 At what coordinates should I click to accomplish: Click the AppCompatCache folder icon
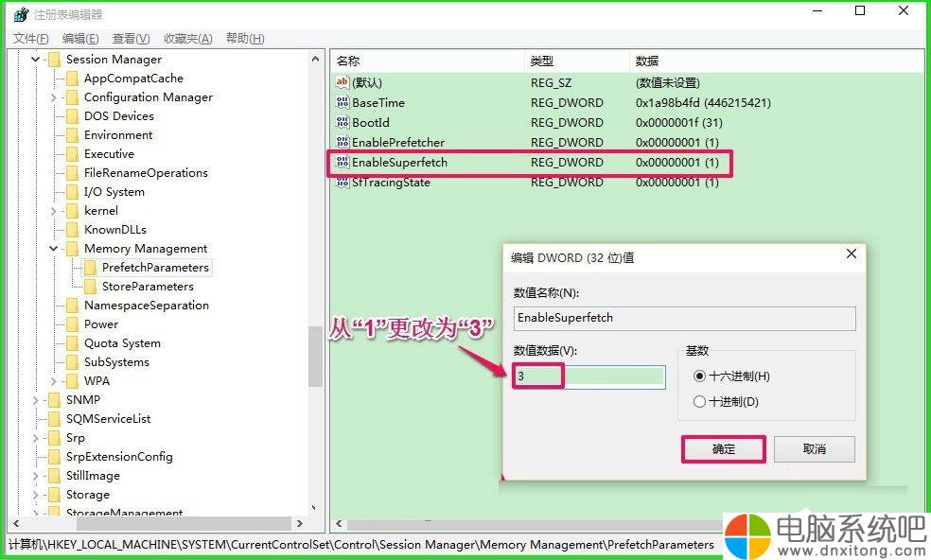[x=72, y=78]
